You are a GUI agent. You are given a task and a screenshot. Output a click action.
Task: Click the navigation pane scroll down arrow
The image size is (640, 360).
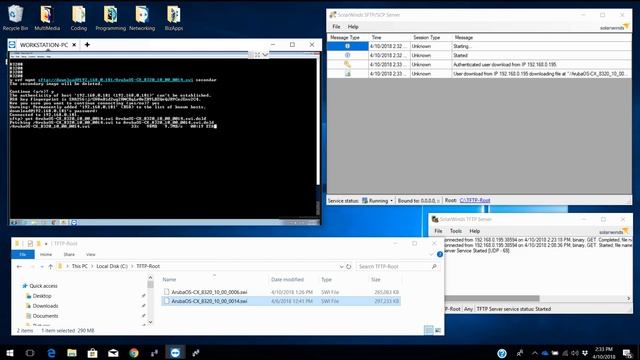click(150, 322)
